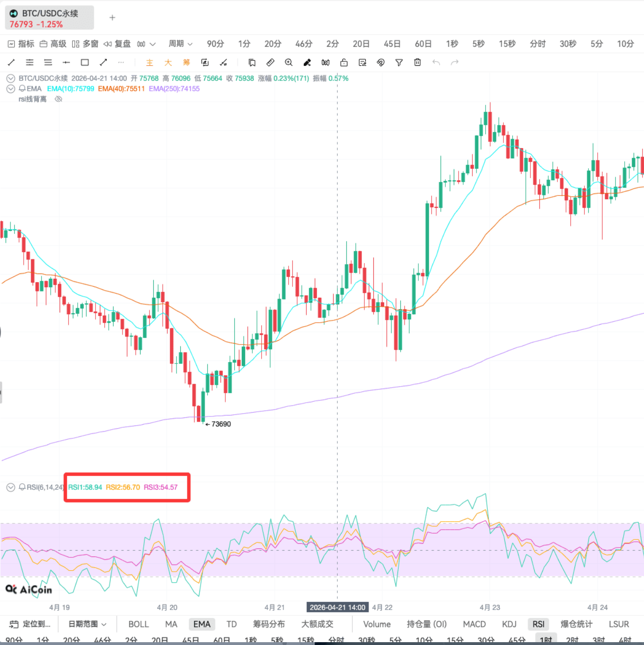Click the lock drawings icon
The width and height of the screenshot is (644, 645).
(x=344, y=62)
